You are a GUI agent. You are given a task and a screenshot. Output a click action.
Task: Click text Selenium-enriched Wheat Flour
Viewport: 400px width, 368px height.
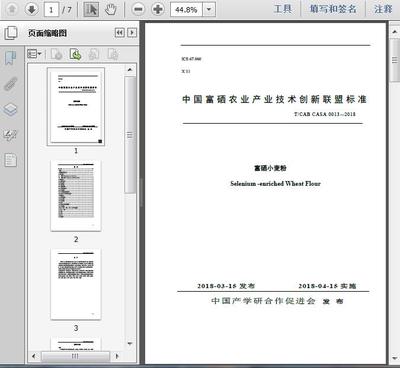coord(275,183)
